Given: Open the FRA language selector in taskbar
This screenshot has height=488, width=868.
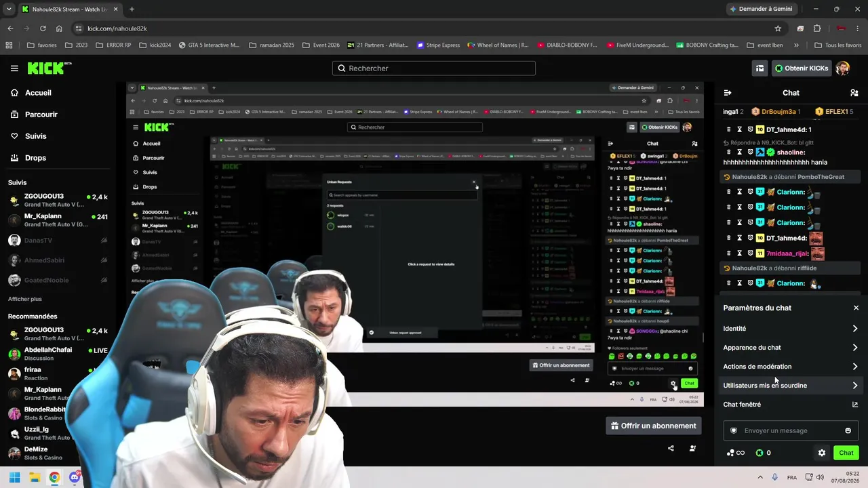Looking at the screenshot, I should click(x=792, y=477).
